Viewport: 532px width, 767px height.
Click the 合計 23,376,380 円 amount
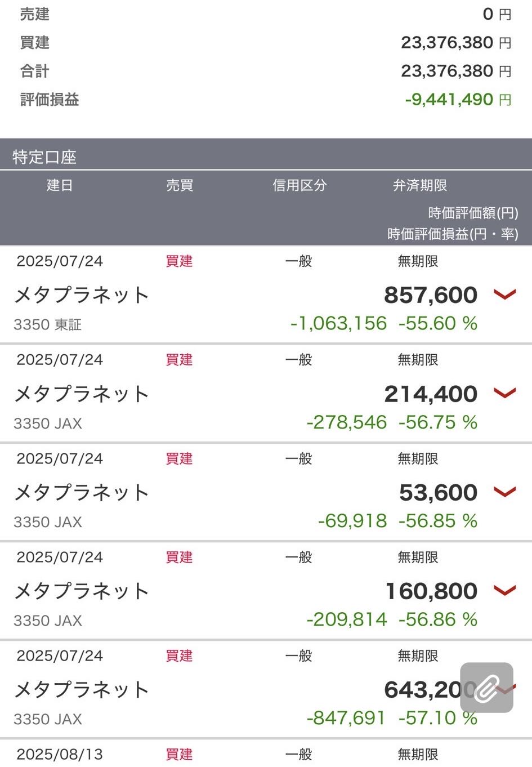click(x=456, y=71)
